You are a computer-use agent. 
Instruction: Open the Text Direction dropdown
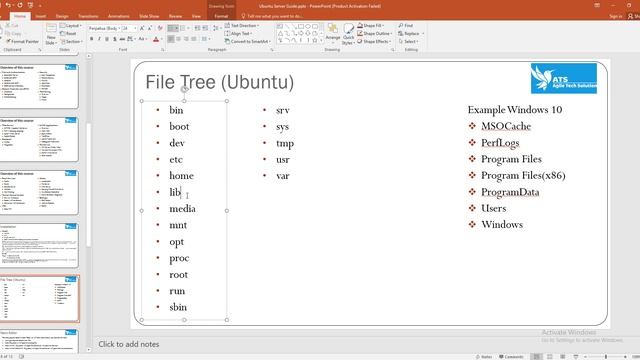click(242, 25)
